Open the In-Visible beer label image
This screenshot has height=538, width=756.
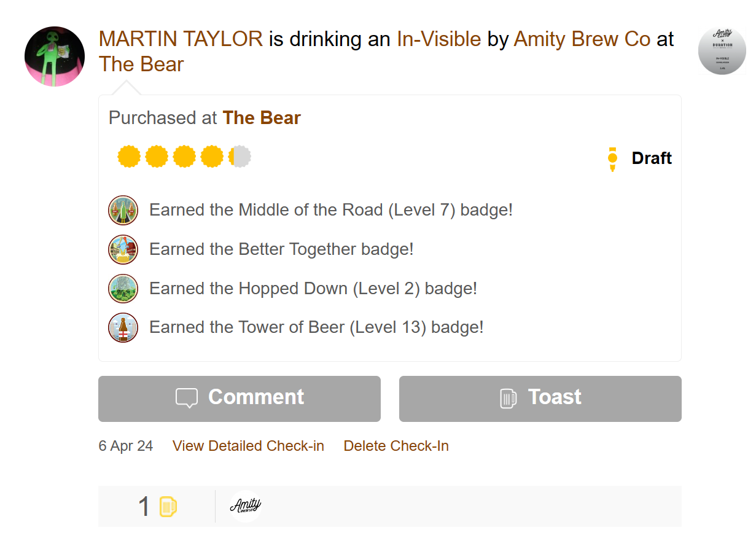click(x=722, y=51)
